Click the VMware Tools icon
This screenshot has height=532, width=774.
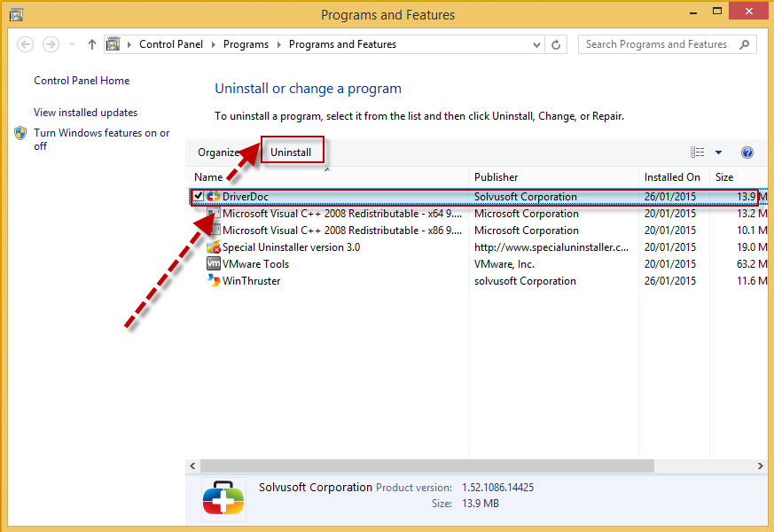point(214,263)
